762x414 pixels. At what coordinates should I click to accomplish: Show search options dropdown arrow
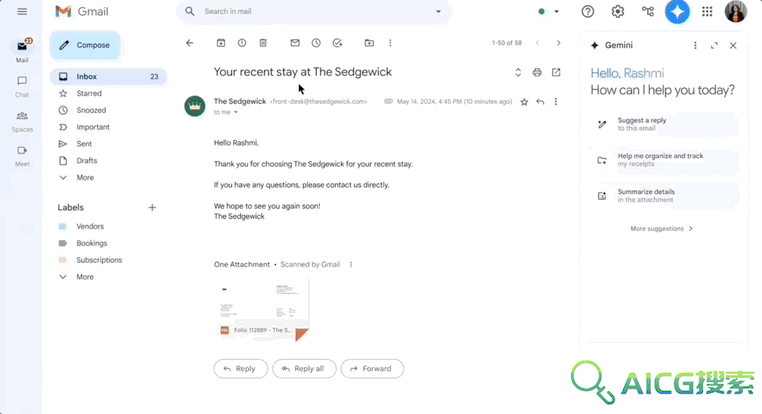(438, 11)
